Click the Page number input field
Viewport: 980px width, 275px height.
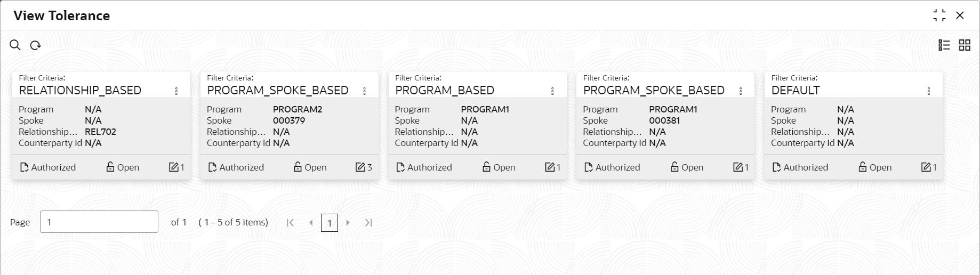99,222
